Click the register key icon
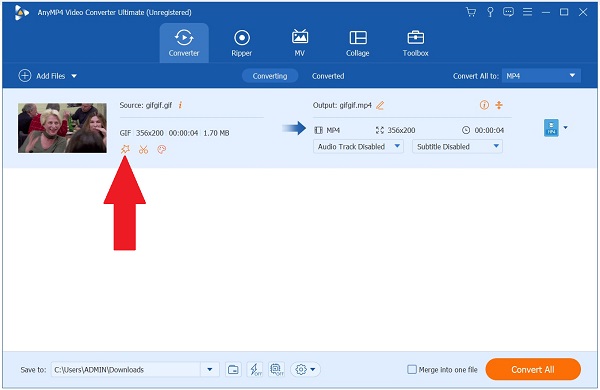 click(x=490, y=12)
